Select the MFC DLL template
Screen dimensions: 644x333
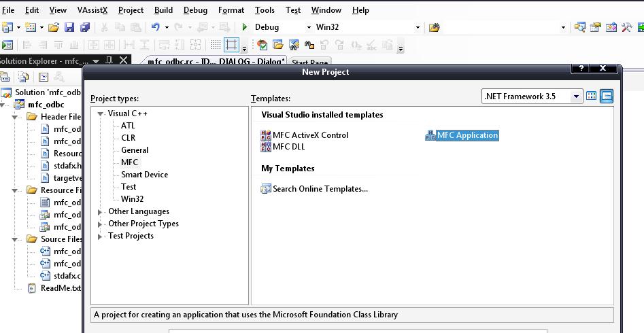point(283,147)
